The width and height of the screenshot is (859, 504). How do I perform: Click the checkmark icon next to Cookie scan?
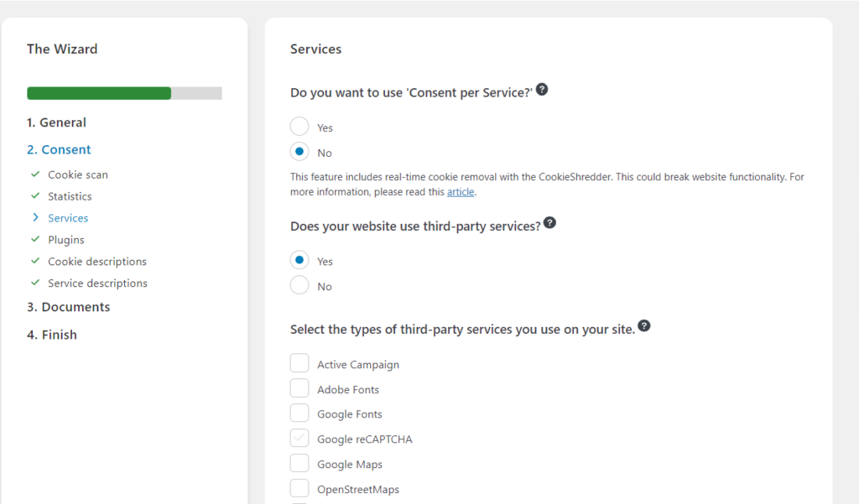(x=35, y=174)
